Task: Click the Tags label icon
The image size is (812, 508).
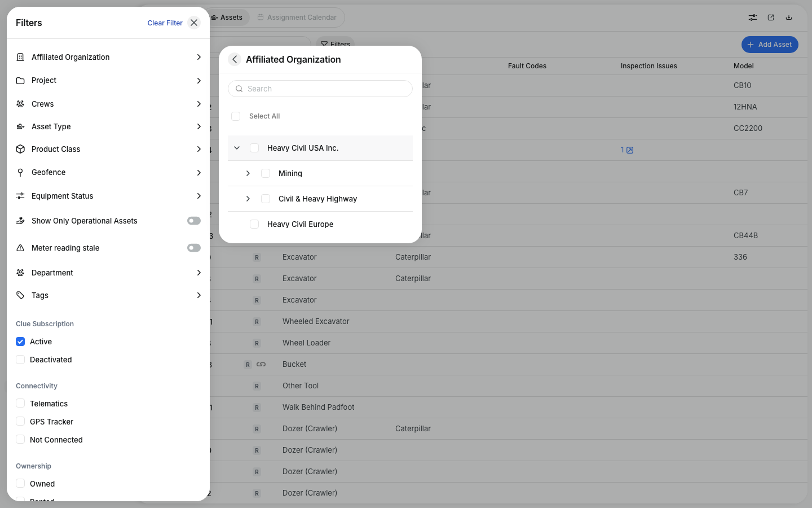Action: click(20, 295)
